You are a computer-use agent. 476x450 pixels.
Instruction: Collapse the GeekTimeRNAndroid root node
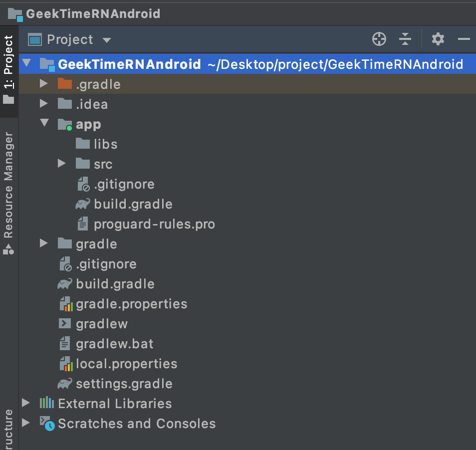tap(26, 64)
